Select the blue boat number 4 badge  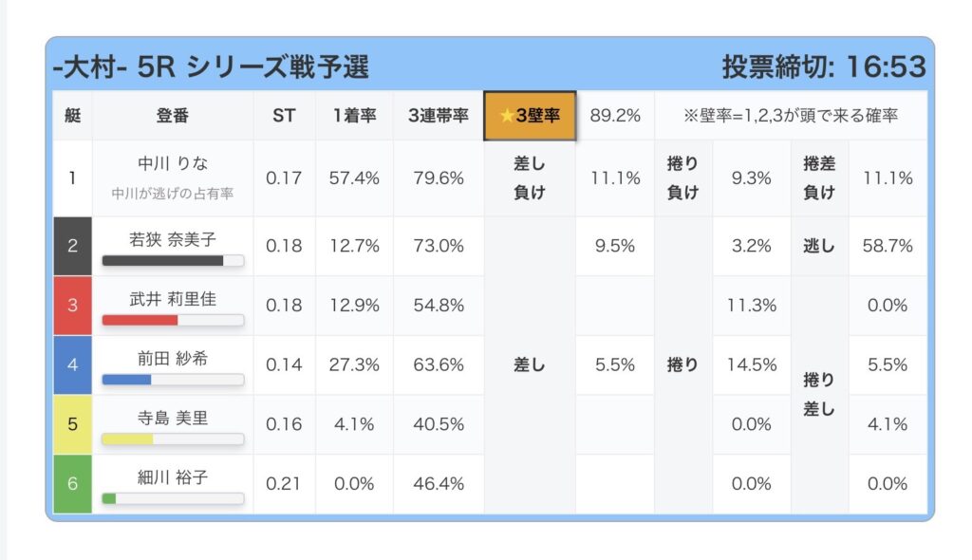point(72,364)
